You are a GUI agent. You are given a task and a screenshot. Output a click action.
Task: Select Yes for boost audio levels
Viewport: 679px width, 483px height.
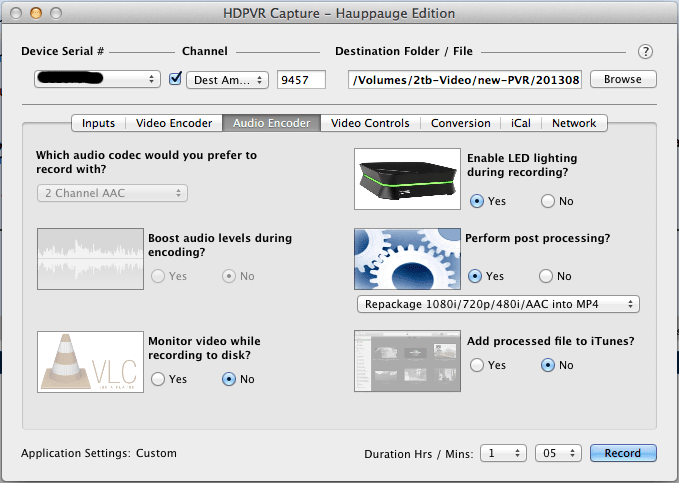pyautogui.click(x=158, y=276)
